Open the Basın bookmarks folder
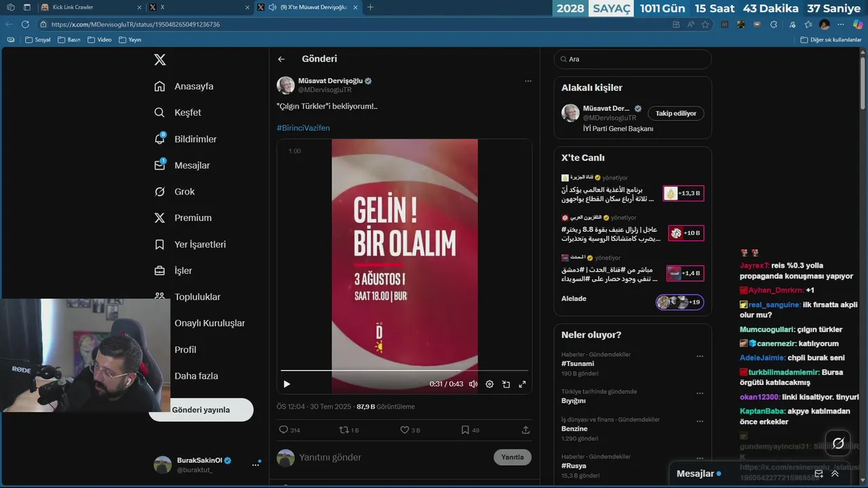Image resolution: width=868 pixels, height=488 pixels. pyautogui.click(x=69, y=40)
